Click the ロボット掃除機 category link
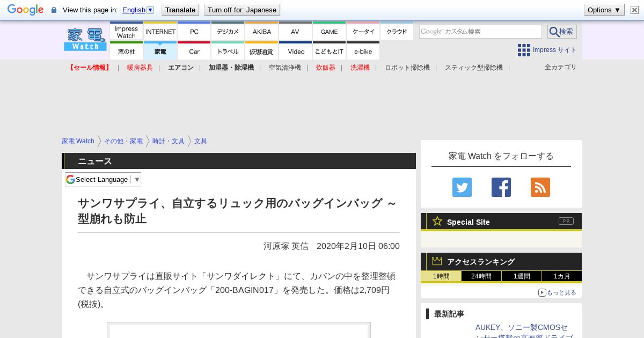Viewport: 644px width, 338px height. (407, 68)
